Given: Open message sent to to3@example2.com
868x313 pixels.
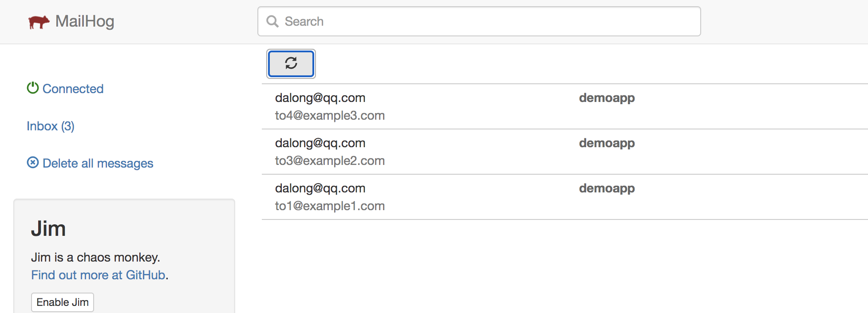Looking at the screenshot, I should pos(564,152).
